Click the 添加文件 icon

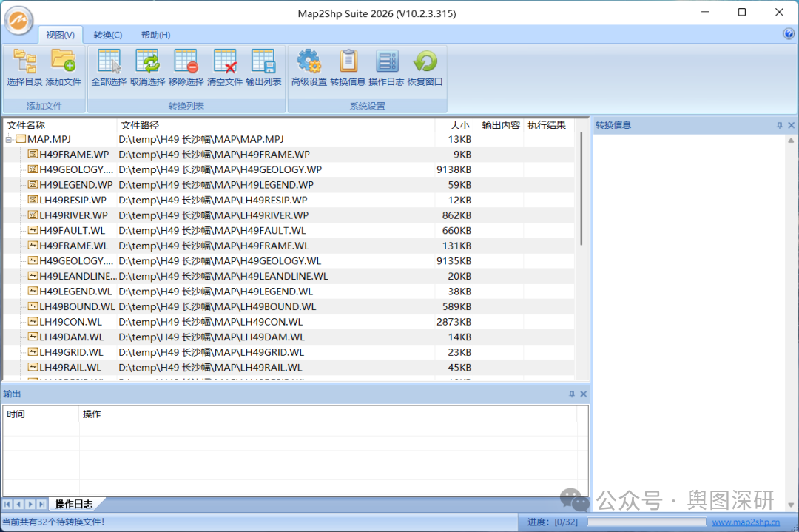coord(63,61)
